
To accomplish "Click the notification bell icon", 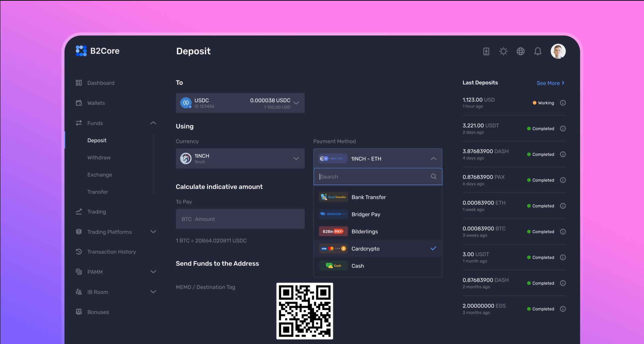I will [538, 51].
